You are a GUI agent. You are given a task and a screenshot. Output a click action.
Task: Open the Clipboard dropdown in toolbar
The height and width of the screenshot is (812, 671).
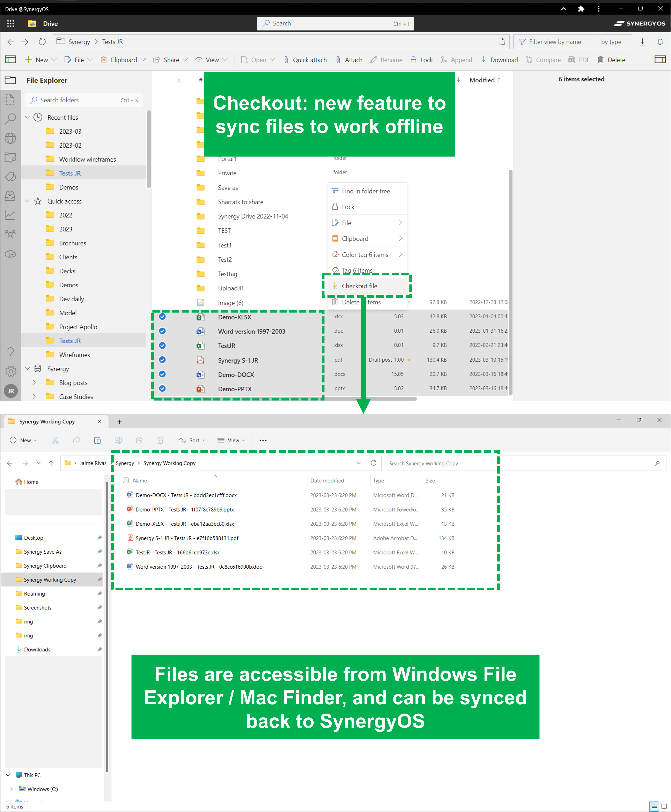click(123, 60)
